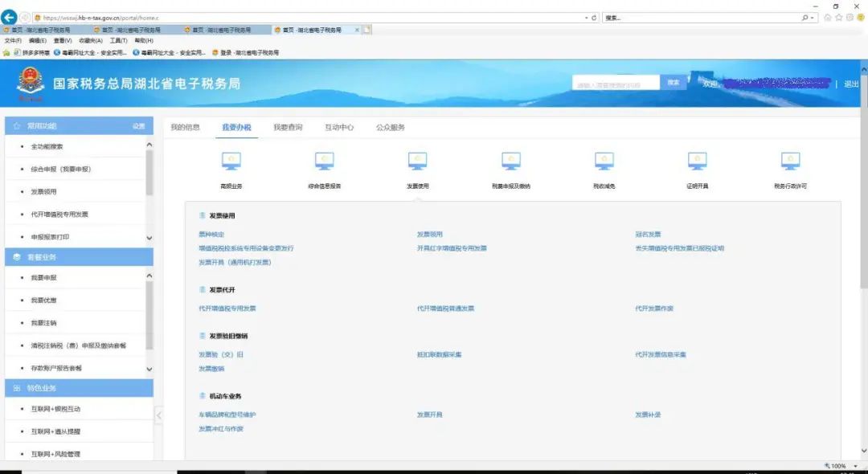Open 设置 in the 常用功能 header
This screenshot has width=868, height=474.
pyautogui.click(x=138, y=126)
